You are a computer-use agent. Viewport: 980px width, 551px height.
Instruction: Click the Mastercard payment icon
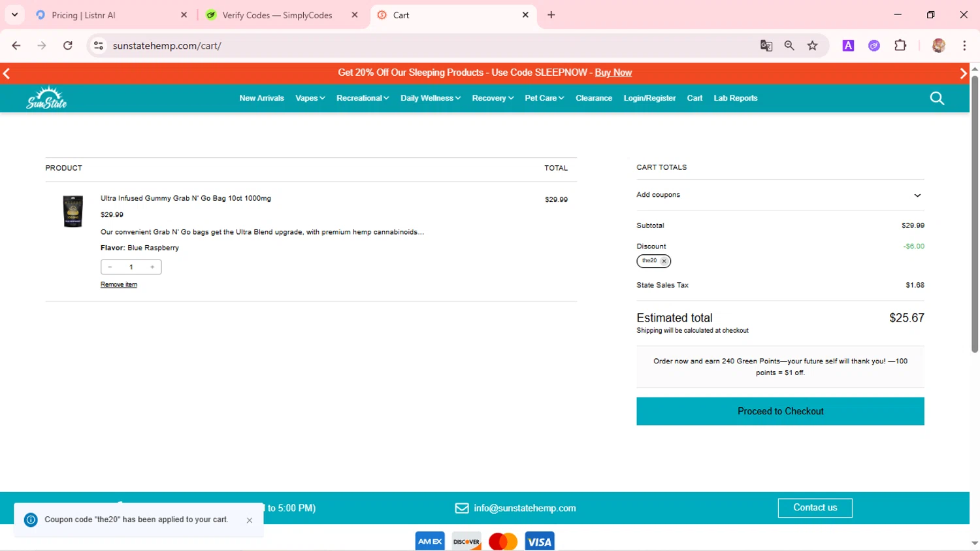tap(503, 541)
